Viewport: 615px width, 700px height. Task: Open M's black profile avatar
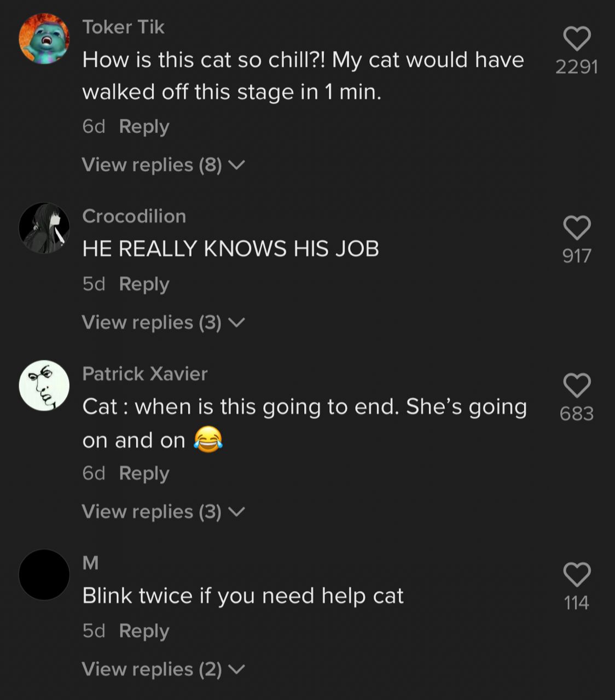coord(44,575)
